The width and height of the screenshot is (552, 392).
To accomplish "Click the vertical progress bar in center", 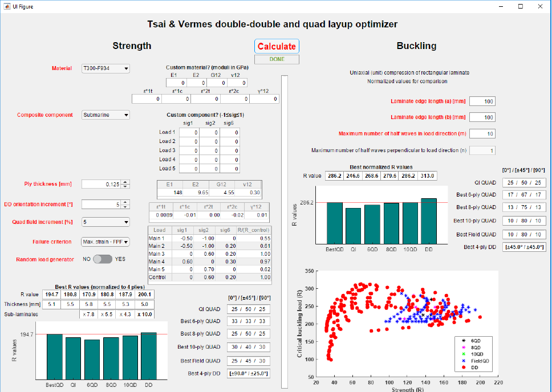I will 285,231.
